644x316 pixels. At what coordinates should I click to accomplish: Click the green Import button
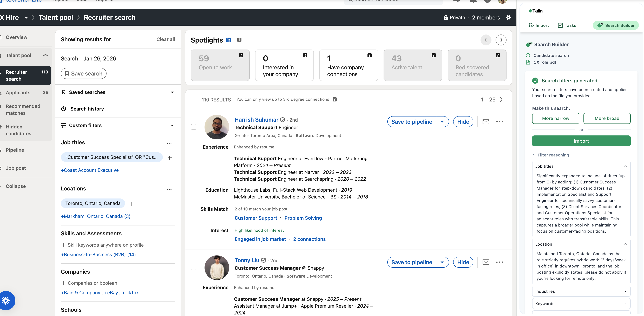pyautogui.click(x=581, y=141)
